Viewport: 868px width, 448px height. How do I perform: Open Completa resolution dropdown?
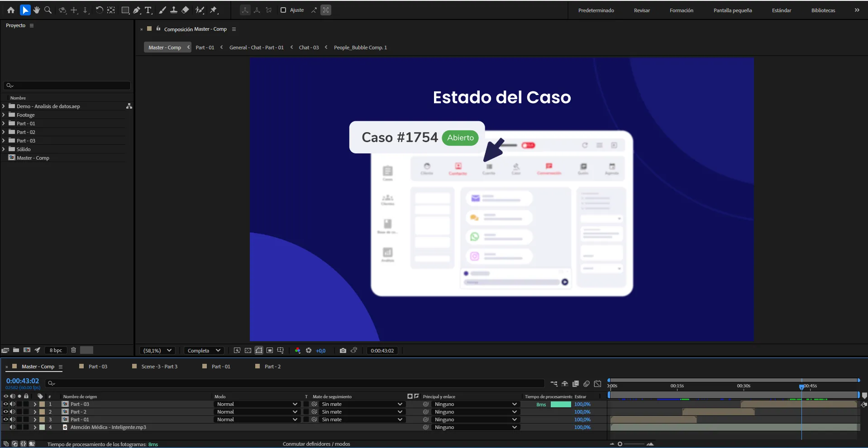[204, 350]
